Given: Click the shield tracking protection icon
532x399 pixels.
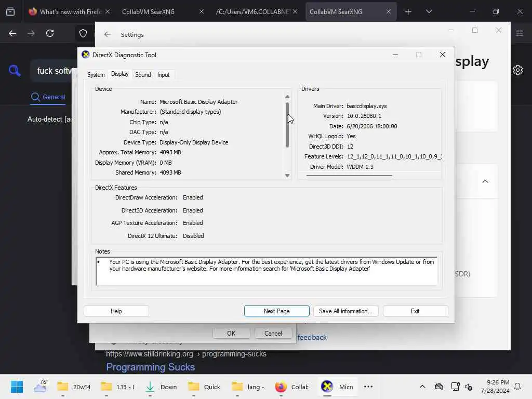Looking at the screenshot, I should [x=83, y=33].
